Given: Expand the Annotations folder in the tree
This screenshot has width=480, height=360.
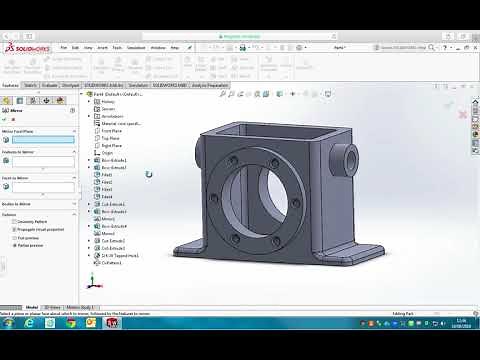Looking at the screenshot, I should (x=89, y=116).
